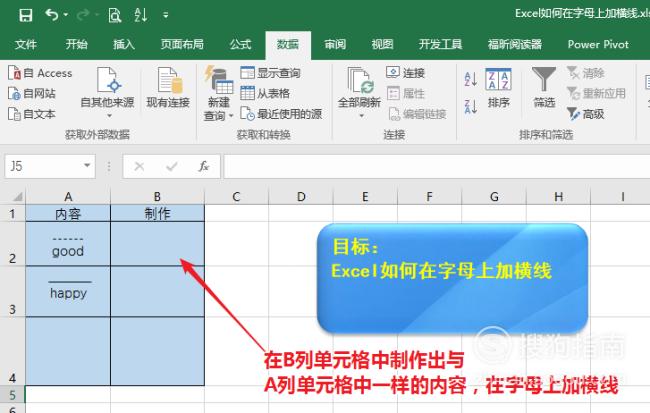Screen dimensions: 650x413
Task: Select row 5 header
Action: tap(12, 394)
